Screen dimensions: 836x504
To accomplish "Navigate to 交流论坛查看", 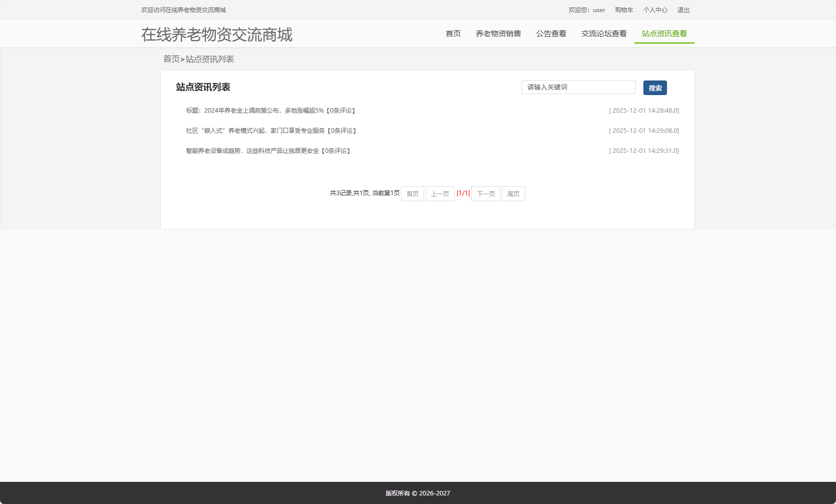I will coord(604,34).
